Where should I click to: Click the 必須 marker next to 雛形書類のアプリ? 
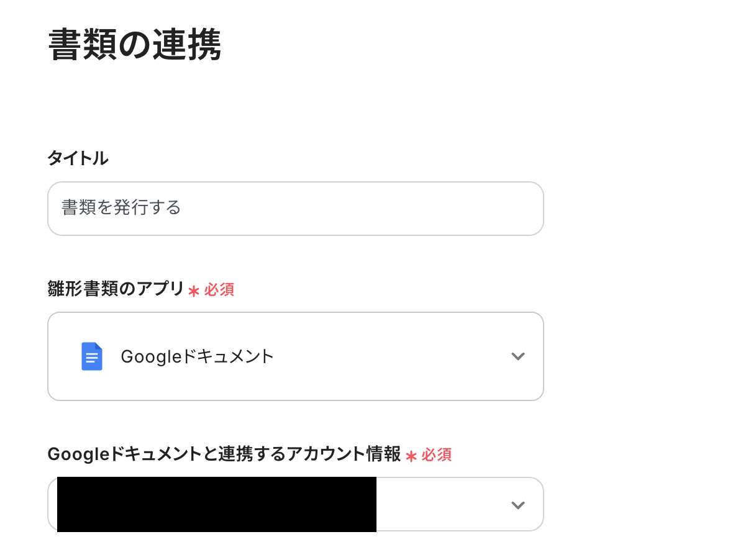(x=219, y=290)
